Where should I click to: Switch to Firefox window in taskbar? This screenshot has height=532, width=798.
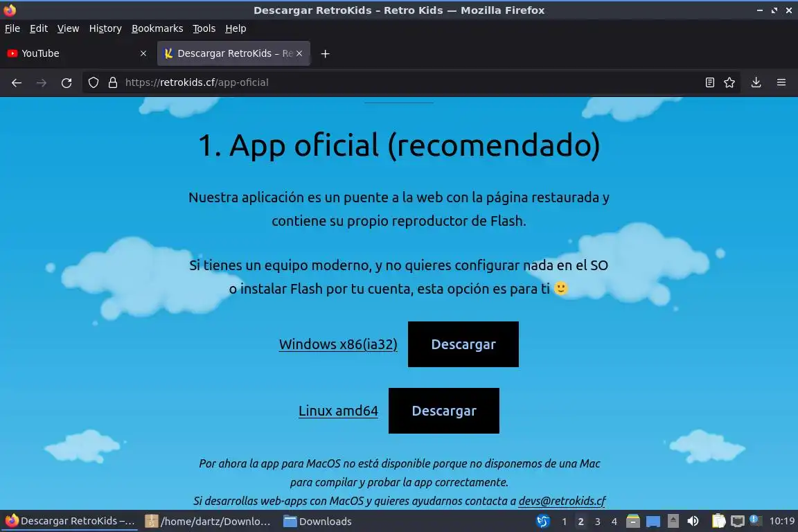point(70,522)
